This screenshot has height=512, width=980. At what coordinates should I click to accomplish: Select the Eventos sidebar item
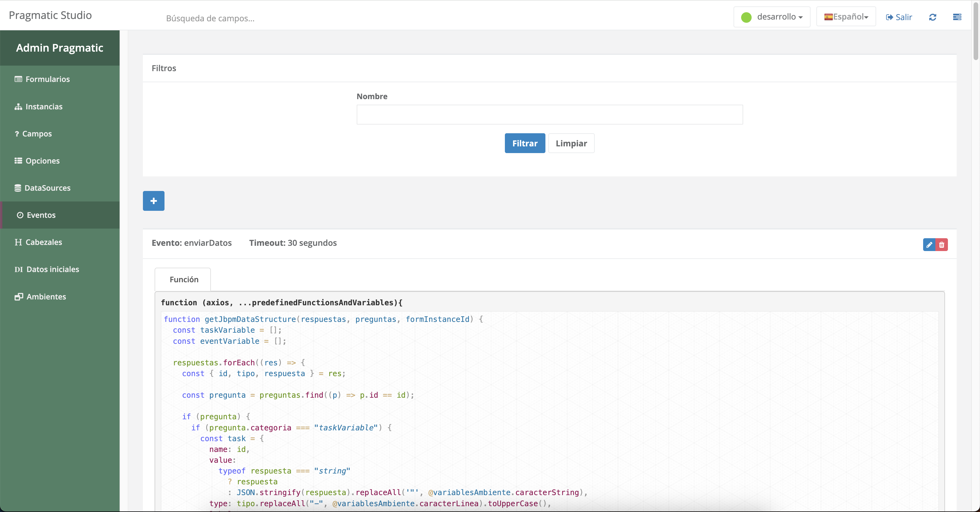[60, 215]
